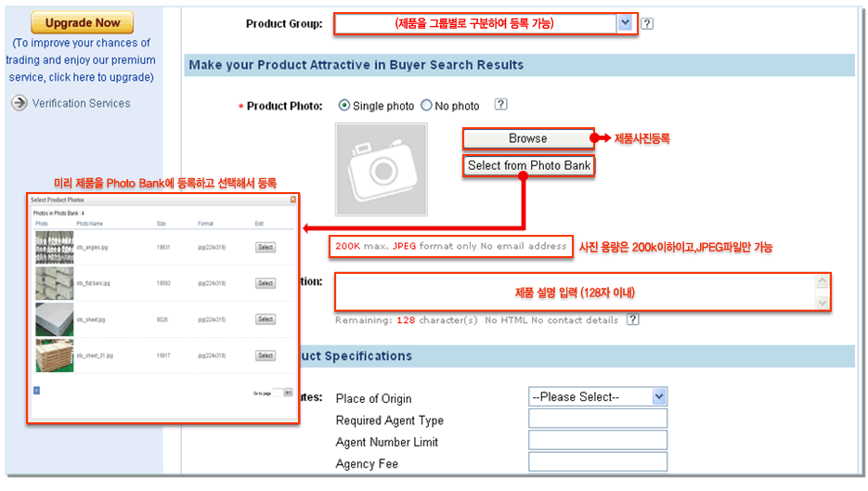The image size is (868, 491).
Task: Click the Upgrade Now button
Action: coord(82,22)
